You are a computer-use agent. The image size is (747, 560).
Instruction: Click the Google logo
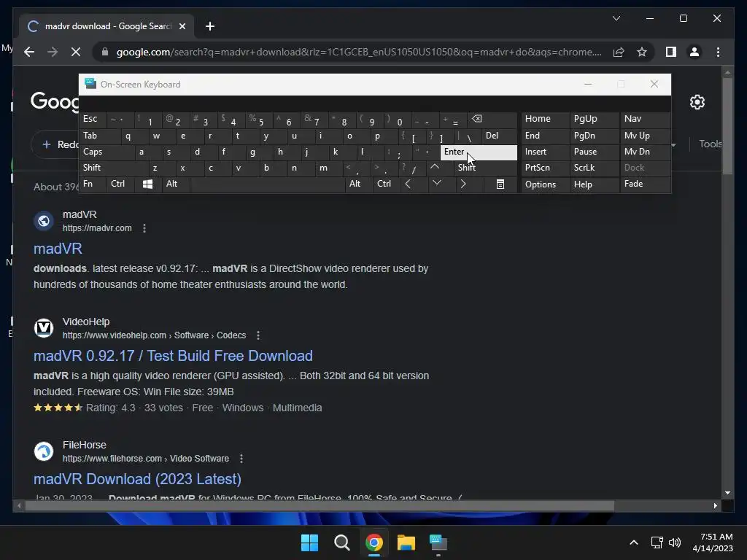pyautogui.click(x=54, y=101)
